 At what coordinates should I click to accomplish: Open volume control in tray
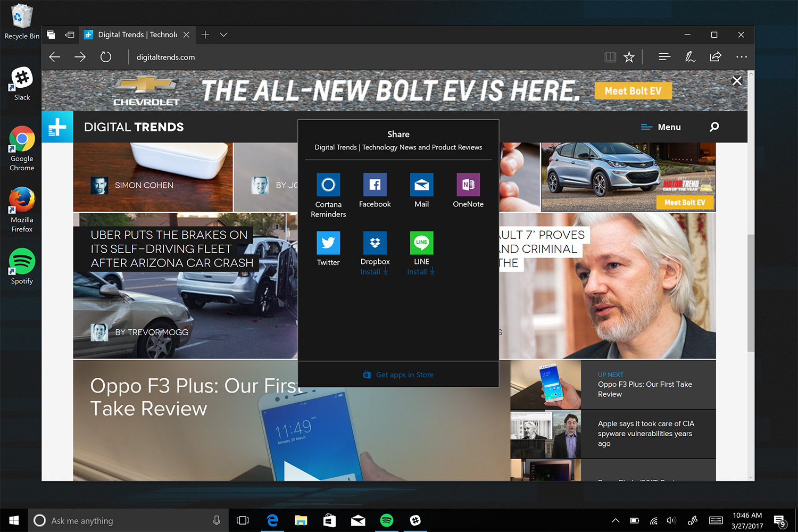click(x=671, y=520)
